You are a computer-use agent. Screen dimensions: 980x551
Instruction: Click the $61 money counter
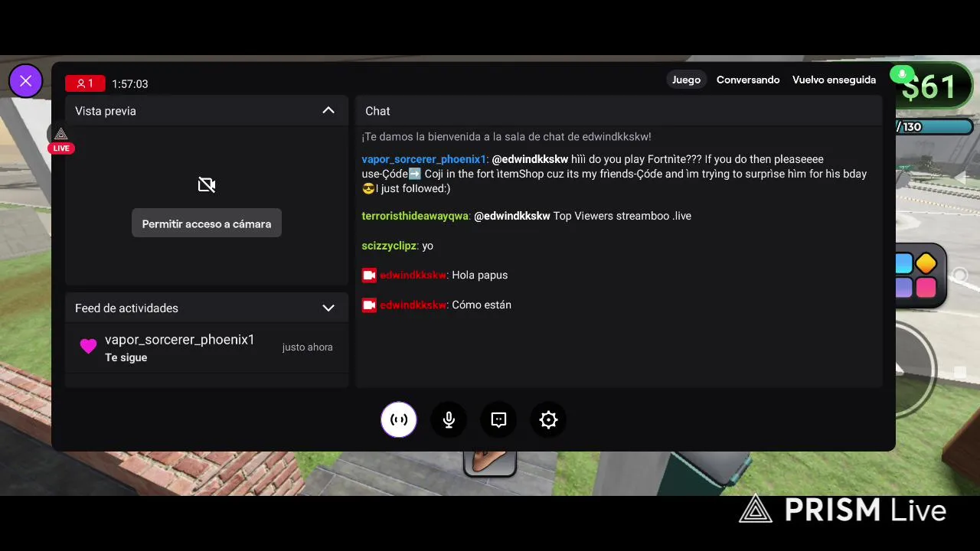929,87
